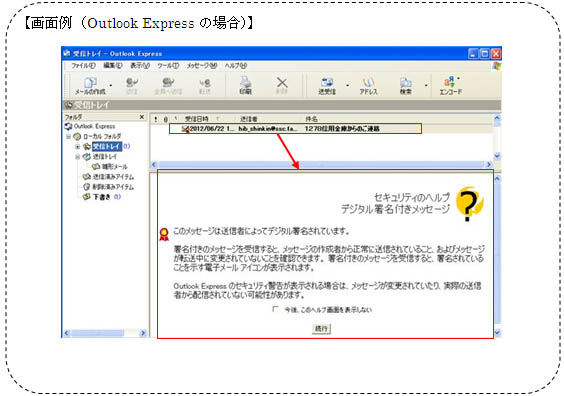Open the アドレス (Addresses) toolbar icon
The height and width of the screenshot is (396, 564).
tap(368, 86)
